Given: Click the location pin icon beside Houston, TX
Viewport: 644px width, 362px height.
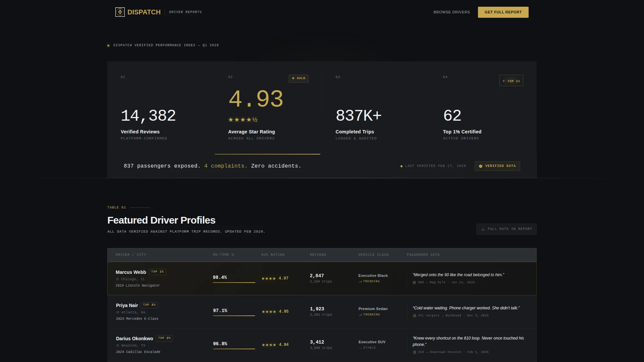Looking at the screenshot, I should pos(118,346).
